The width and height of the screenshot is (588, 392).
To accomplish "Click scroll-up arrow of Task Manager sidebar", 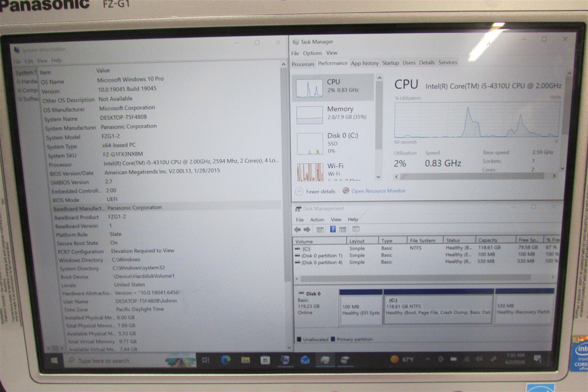I will tap(379, 78).
